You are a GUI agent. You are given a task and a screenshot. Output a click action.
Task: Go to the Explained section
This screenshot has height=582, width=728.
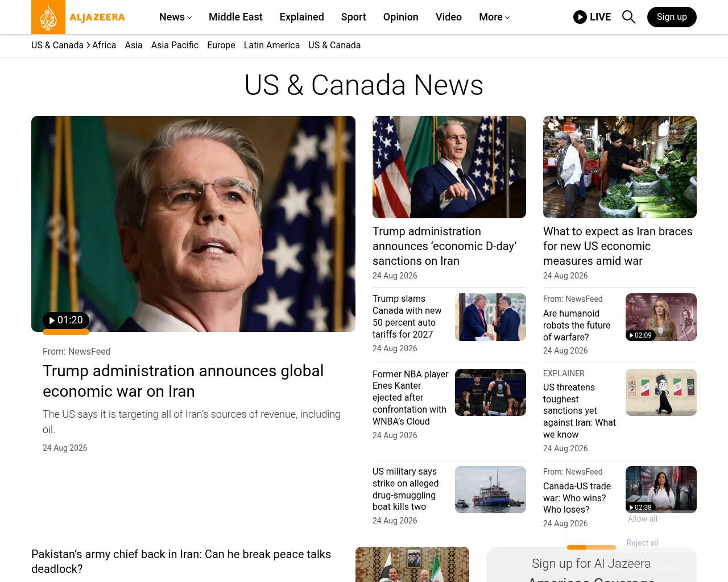pos(302,17)
